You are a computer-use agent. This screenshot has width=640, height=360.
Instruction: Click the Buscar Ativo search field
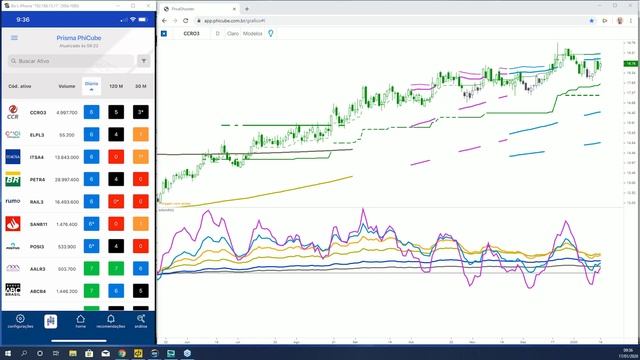tap(71, 61)
